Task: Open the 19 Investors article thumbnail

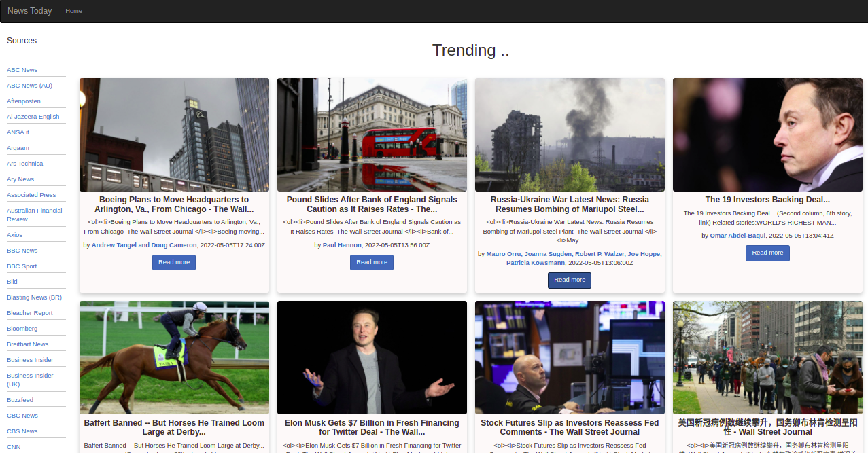Action: pos(767,134)
